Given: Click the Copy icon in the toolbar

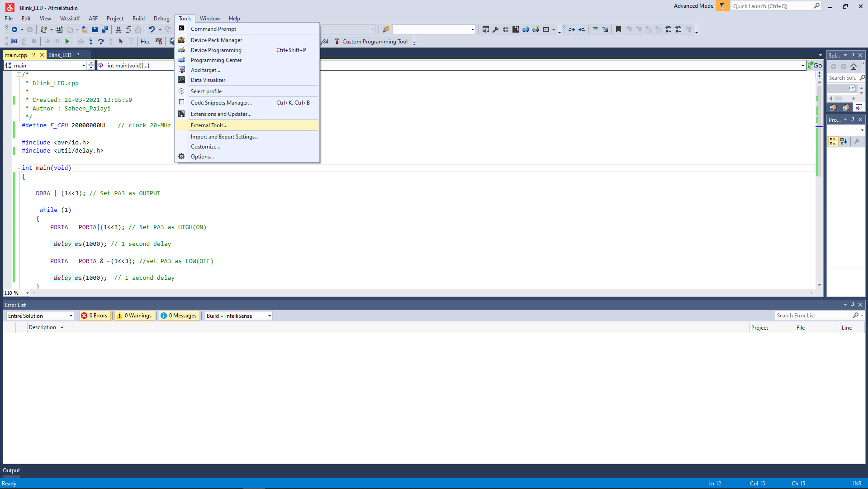Looking at the screenshot, I should 128,29.
